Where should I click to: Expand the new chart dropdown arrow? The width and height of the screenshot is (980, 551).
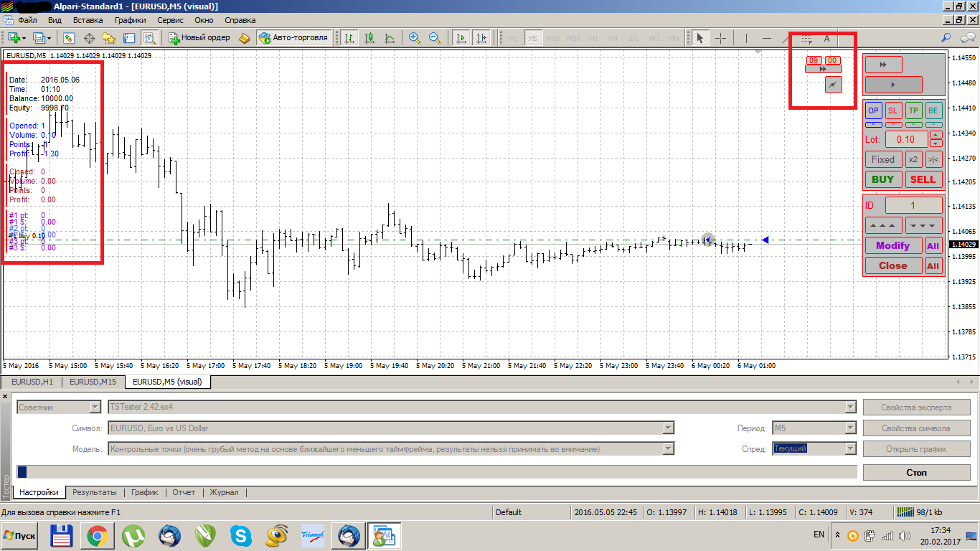pyautogui.click(x=24, y=38)
